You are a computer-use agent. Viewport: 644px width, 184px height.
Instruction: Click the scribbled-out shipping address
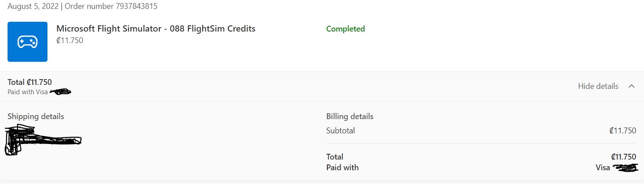43,140
